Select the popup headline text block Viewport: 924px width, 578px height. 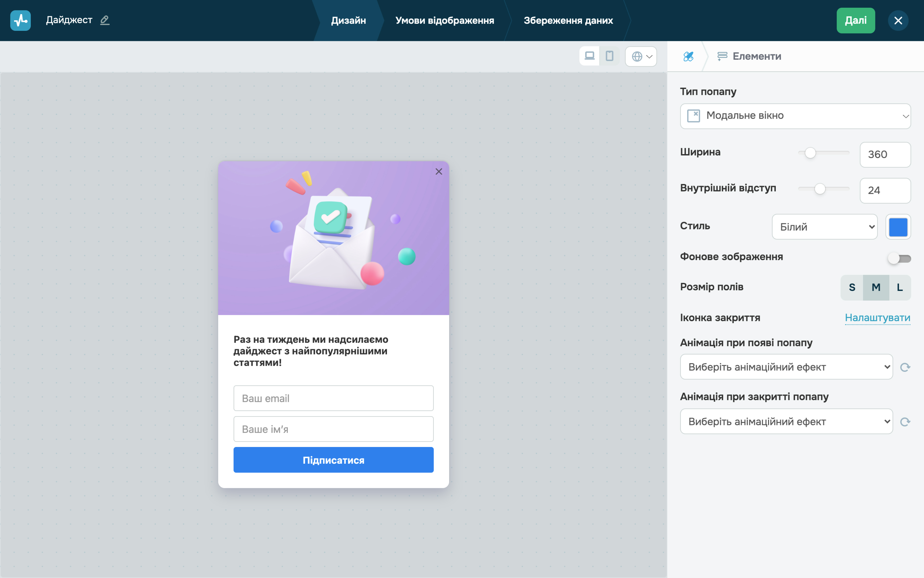coord(311,351)
